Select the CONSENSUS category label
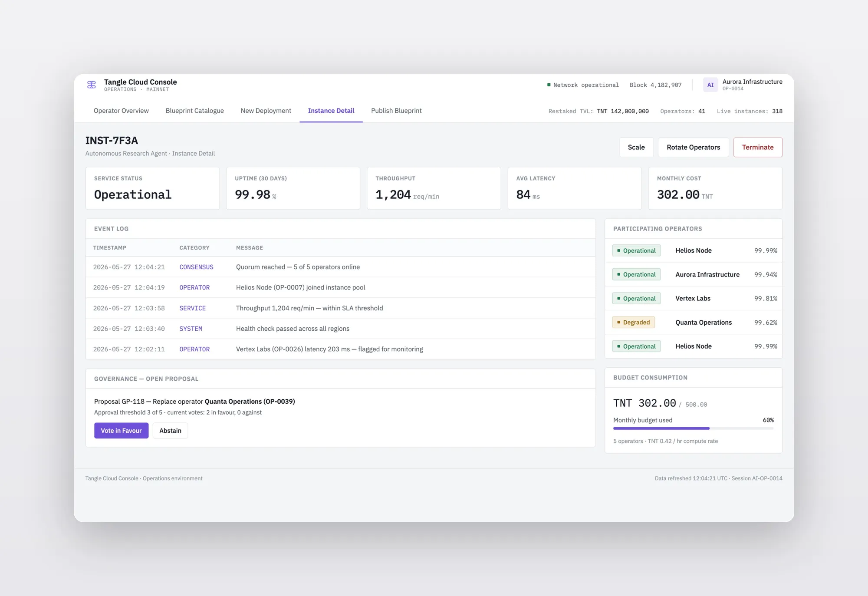The height and width of the screenshot is (596, 868). pyautogui.click(x=196, y=267)
